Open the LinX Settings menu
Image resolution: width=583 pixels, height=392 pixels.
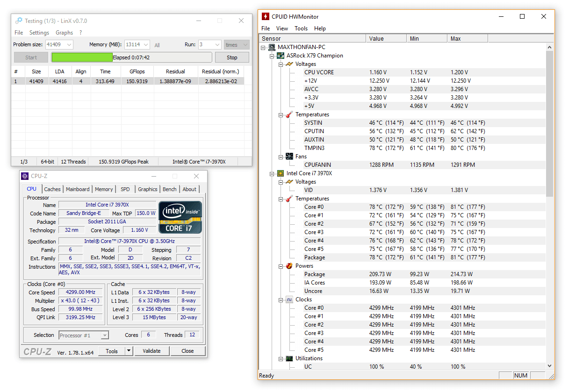(39, 33)
